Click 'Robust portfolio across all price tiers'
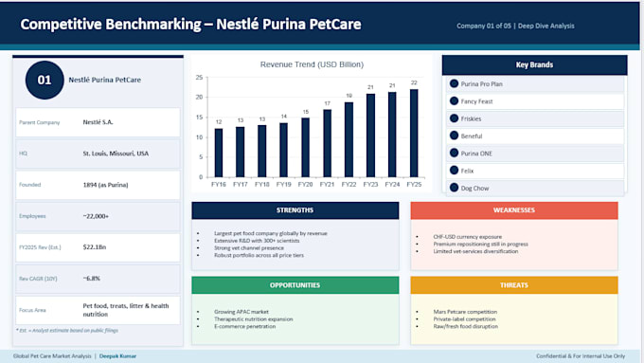Viewport: 644px width, 363px height. (259, 255)
